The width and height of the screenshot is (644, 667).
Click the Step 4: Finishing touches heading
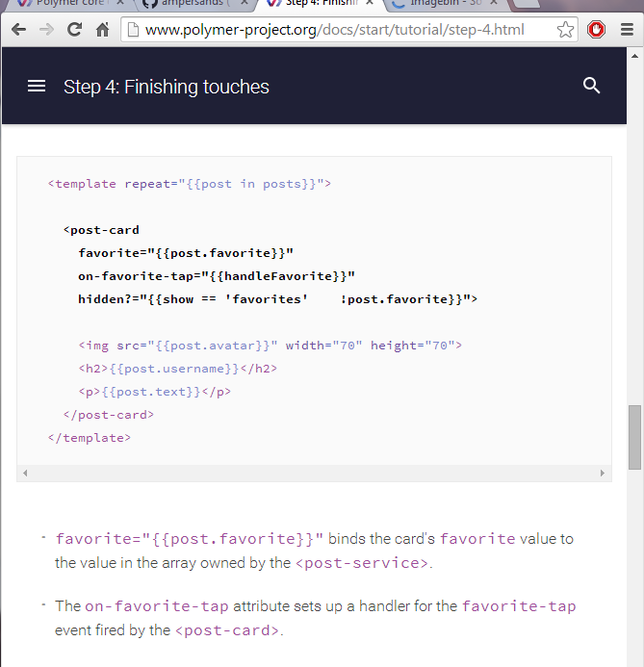coord(167,87)
